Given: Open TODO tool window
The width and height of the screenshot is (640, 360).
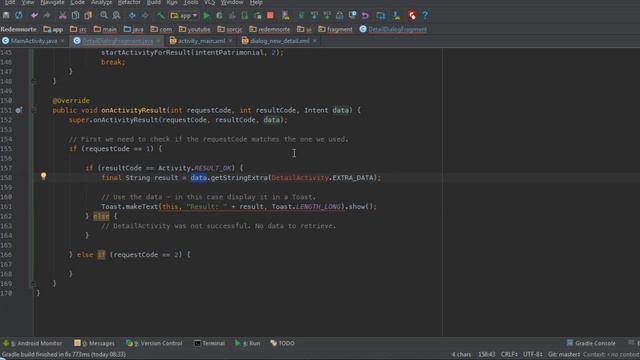Looking at the screenshot, I should tap(282, 343).
